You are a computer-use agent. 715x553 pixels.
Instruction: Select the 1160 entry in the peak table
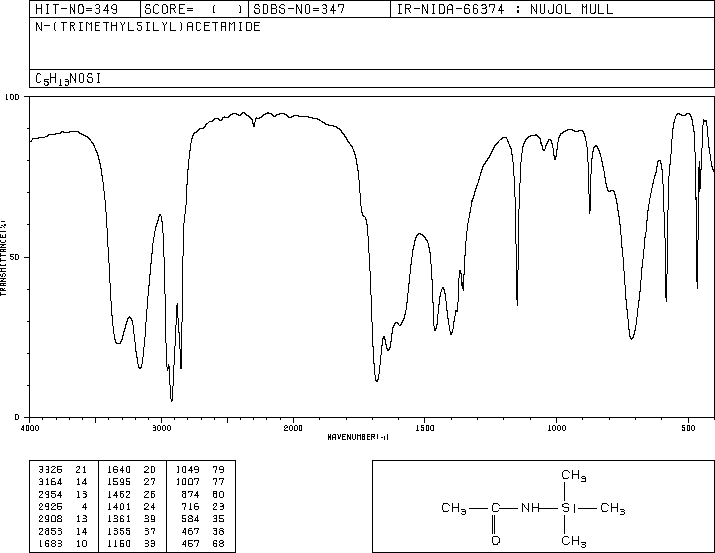pyautogui.click(x=119, y=543)
